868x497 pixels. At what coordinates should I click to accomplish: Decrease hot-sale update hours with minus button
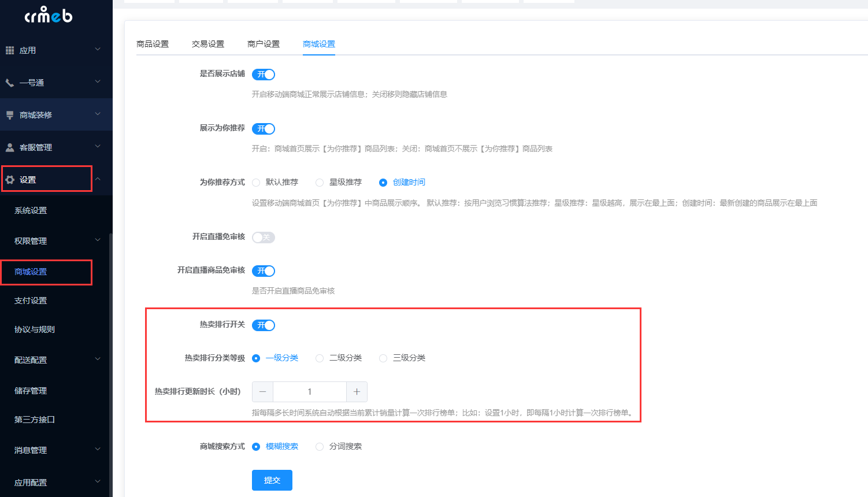click(x=262, y=392)
